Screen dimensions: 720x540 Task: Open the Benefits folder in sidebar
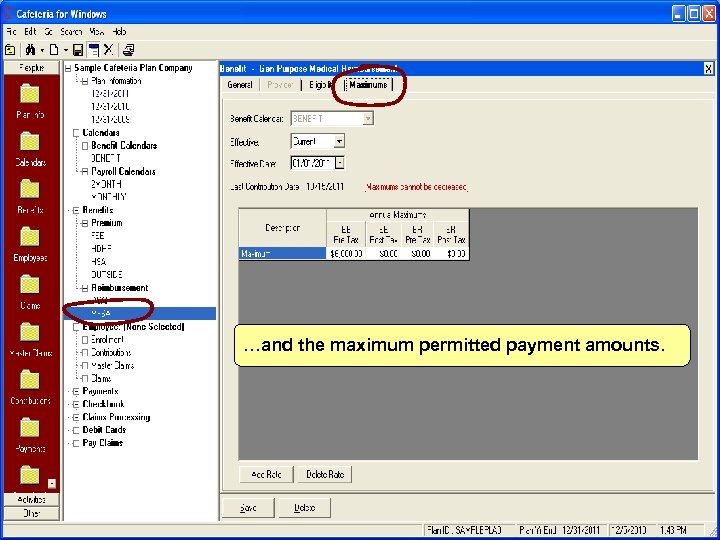pyautogui.click(x=30, y=197)
